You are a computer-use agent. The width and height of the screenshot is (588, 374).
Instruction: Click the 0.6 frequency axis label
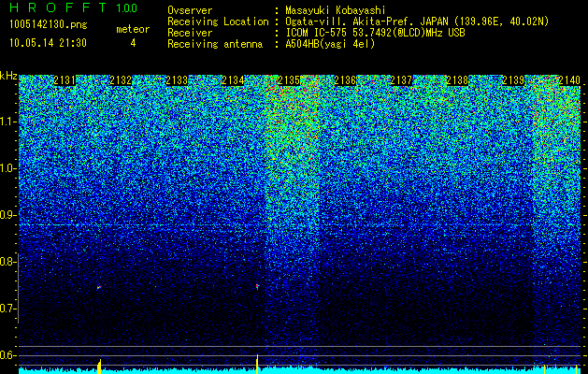(x=7, y=355)
